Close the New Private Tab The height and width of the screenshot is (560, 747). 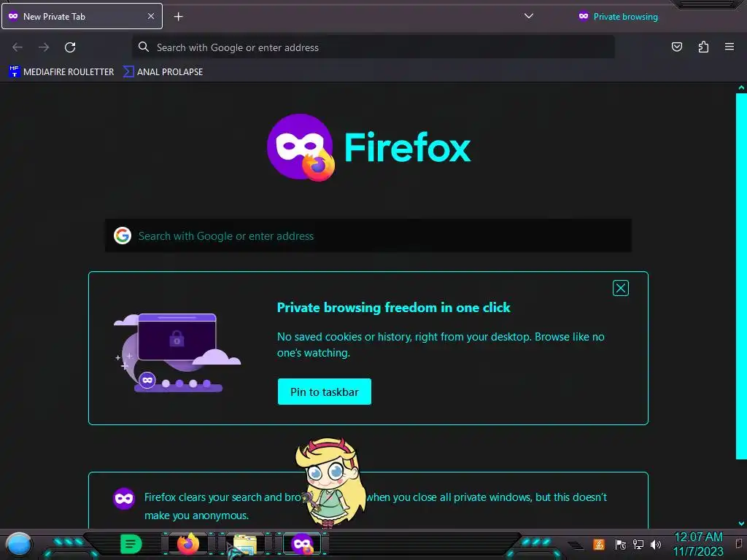point(150,16)
